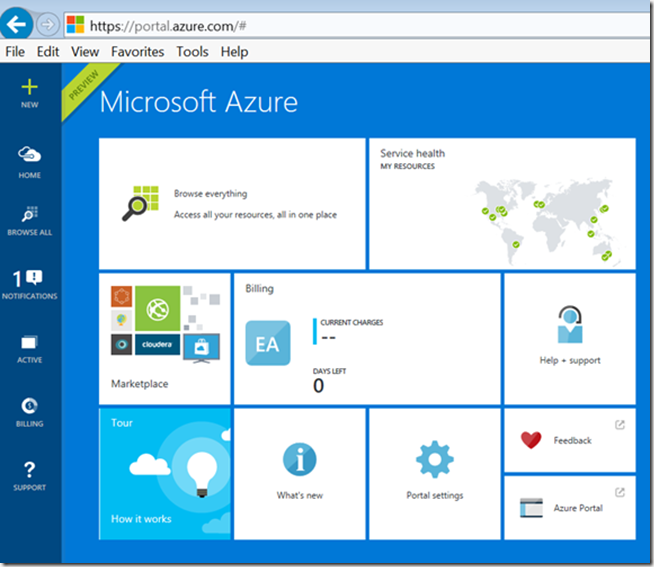Click the external link icon on Feedback tile
The image size is (654, 567).
pyautogui.click(x=620, y=425)
